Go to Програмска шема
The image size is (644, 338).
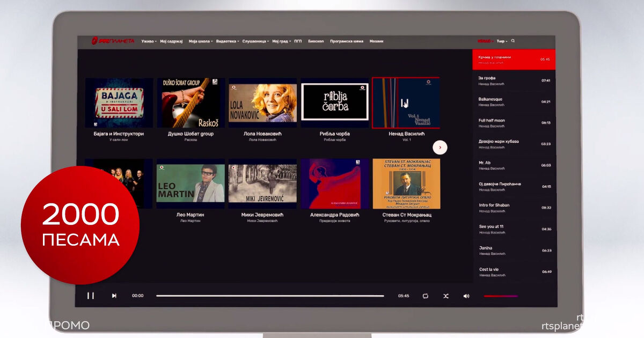[x=346, y=41]
